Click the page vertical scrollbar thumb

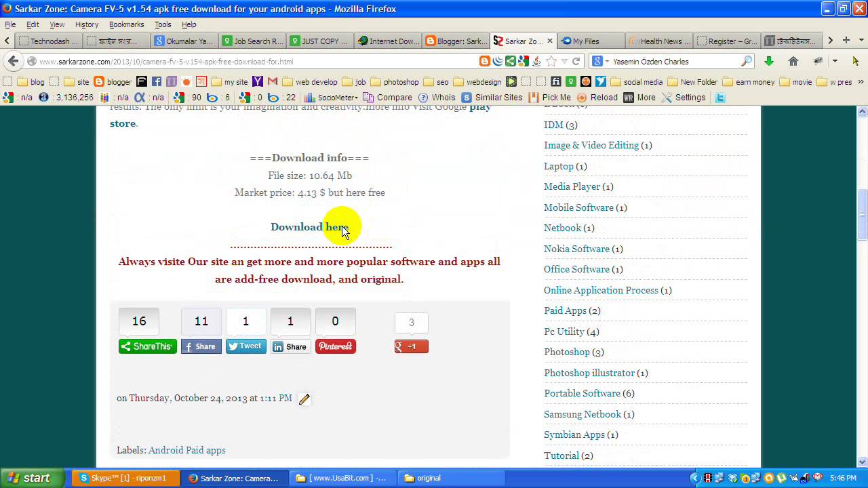[x=863, y=213]
